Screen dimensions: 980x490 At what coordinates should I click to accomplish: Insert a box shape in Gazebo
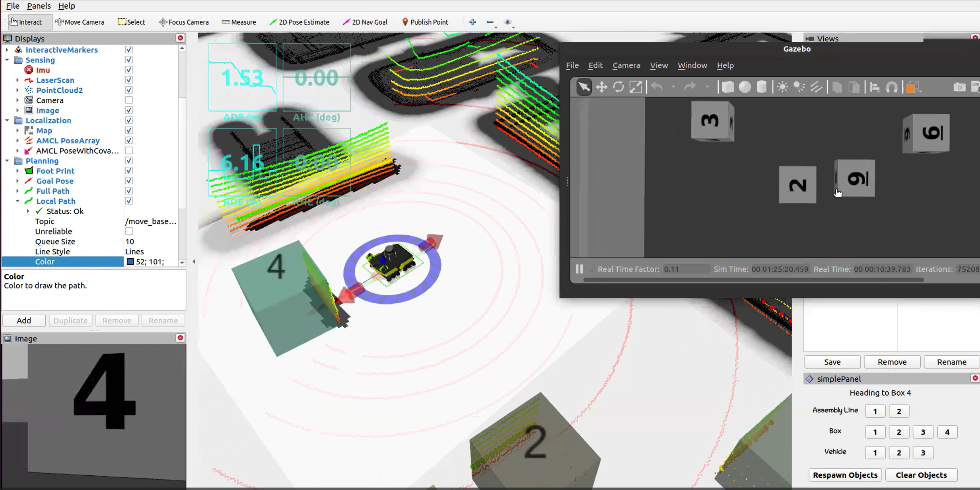[727, 87]
